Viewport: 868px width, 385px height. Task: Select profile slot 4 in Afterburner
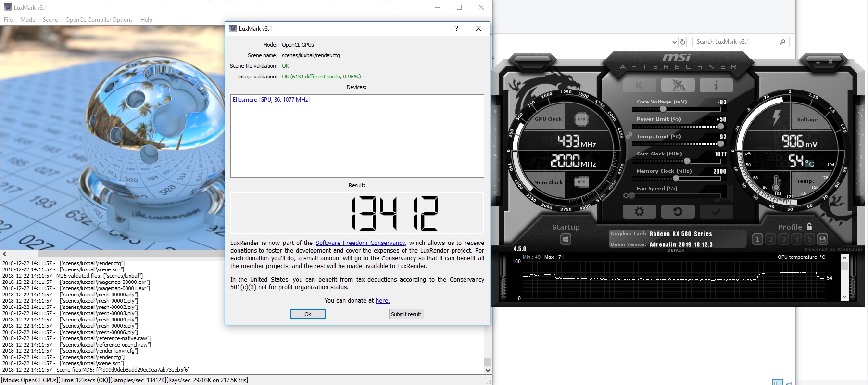pos(796,239)
